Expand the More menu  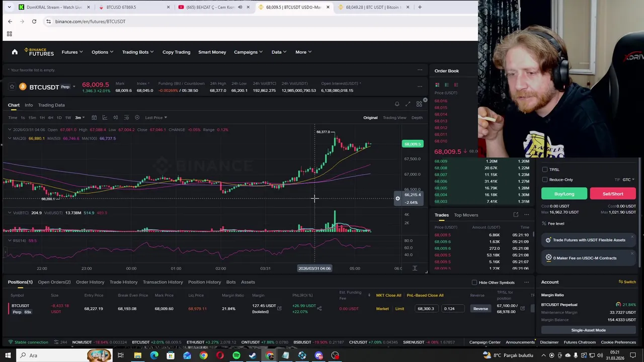303,52
